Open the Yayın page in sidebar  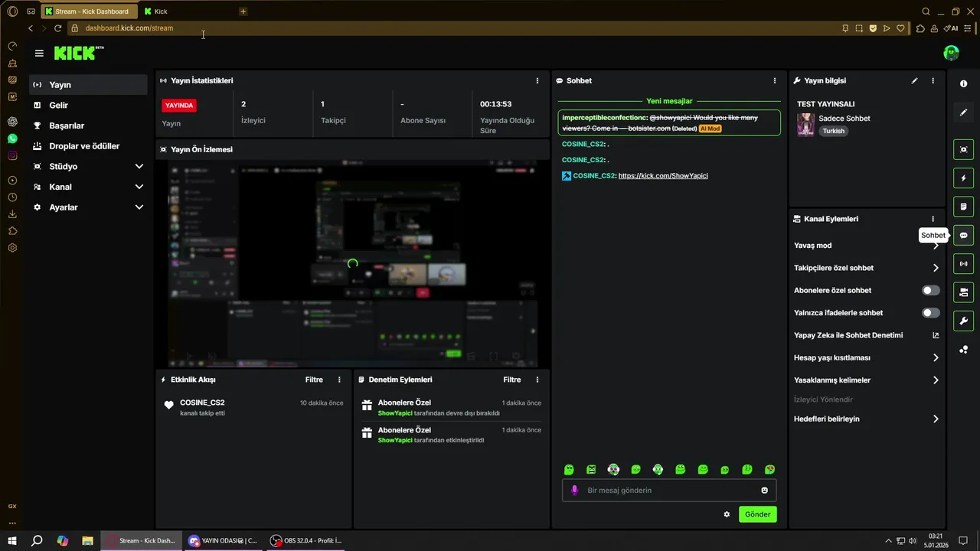(x=88, y=85)
